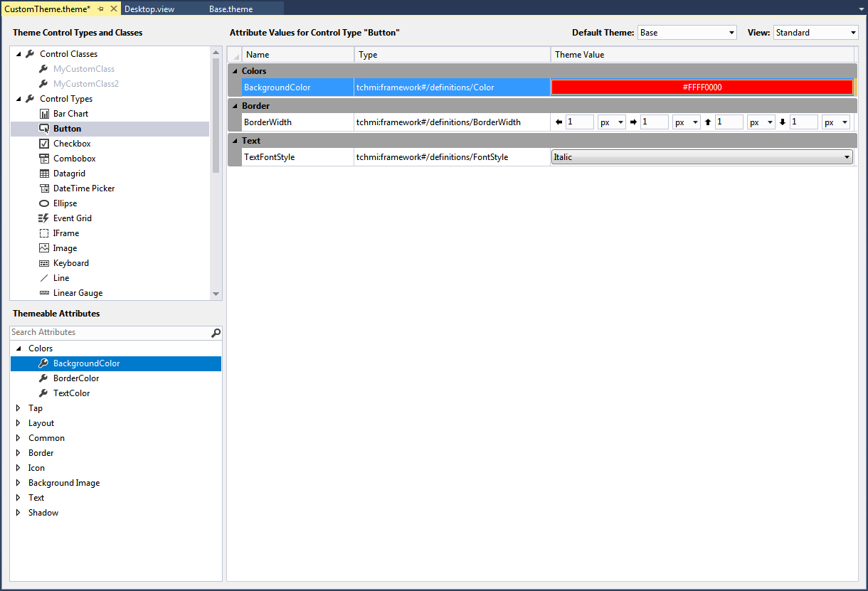Select MyCustomClass in Control Classes

pyautogui.click(x=84, y=69)
